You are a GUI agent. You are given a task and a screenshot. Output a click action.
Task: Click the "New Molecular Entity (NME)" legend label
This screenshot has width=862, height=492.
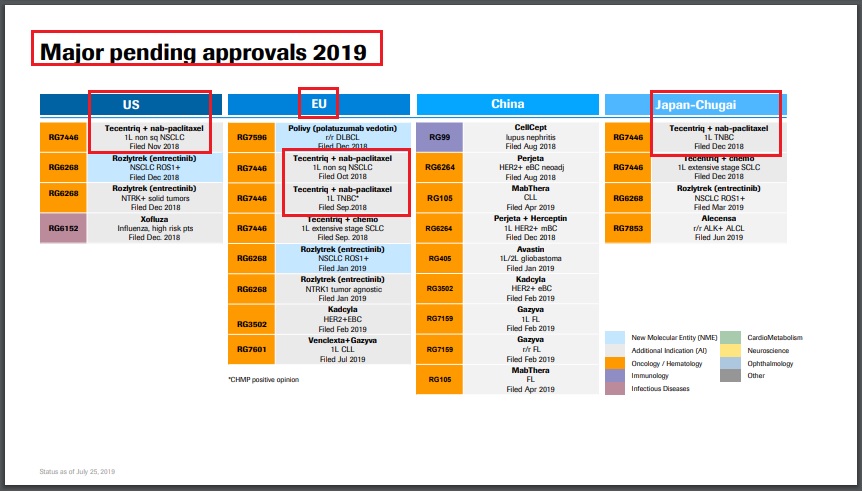[x=673, y=338]
